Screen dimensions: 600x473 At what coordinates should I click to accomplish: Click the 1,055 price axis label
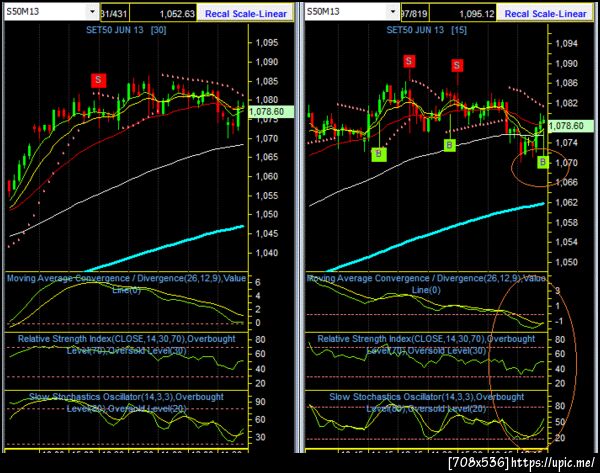click(267, 196)
